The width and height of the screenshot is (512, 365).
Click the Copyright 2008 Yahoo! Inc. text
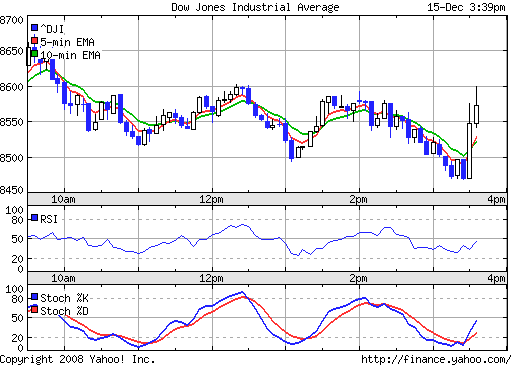tap(77, 359)
